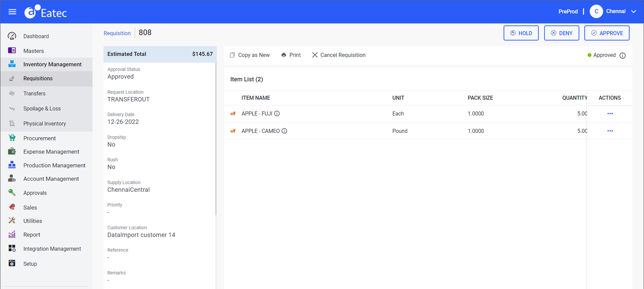Click the Expense Management wallet icon
Viewport: 644px width, 289px height.
click(12, 151)
